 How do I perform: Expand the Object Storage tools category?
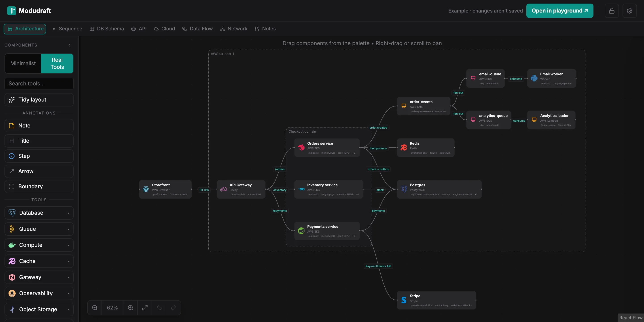tap(39, 309)
